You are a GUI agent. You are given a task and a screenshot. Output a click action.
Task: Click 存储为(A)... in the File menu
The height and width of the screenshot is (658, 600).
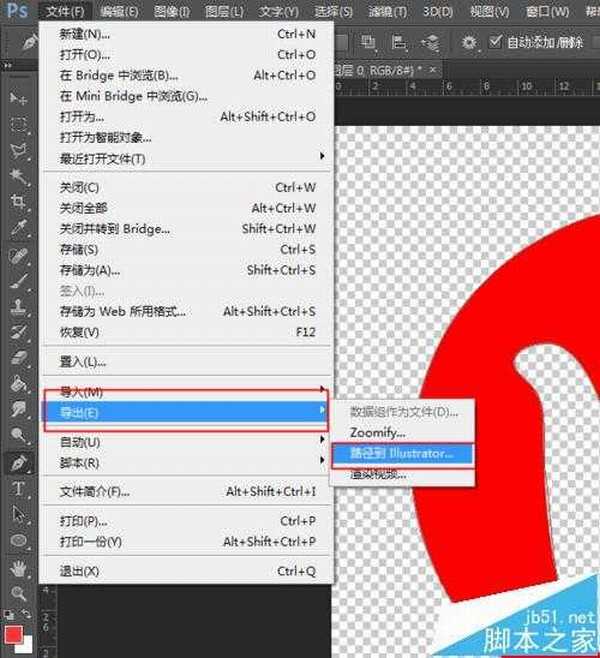click(90, 270)
